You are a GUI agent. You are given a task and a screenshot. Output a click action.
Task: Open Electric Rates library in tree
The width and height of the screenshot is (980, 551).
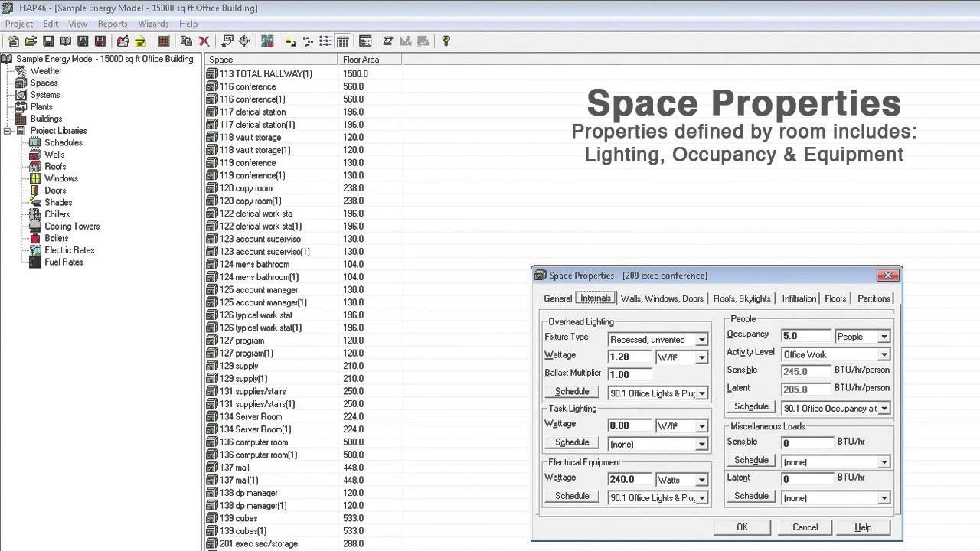tap(69, 250)
